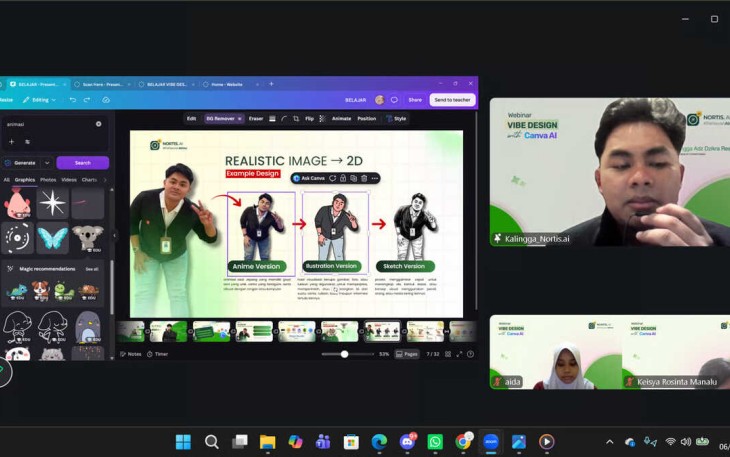Select the koala graphic
730x457 pixels.
coord(88,238)
